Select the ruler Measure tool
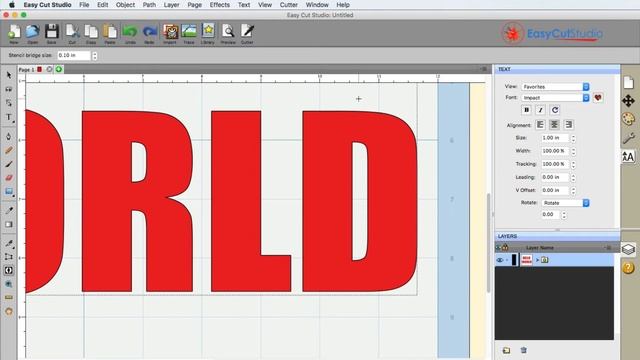This screenshot has width=640, height=360. 9,298
